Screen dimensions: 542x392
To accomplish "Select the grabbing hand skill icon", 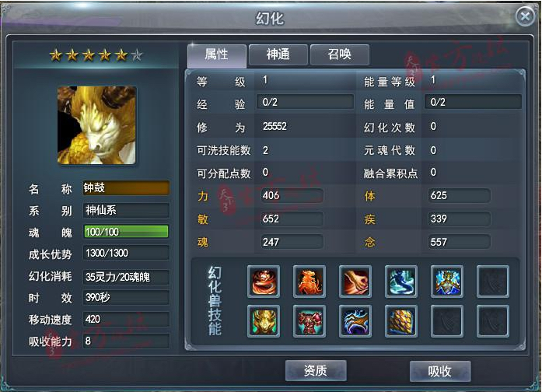I will pyautogui.click(x=355, y=282).
